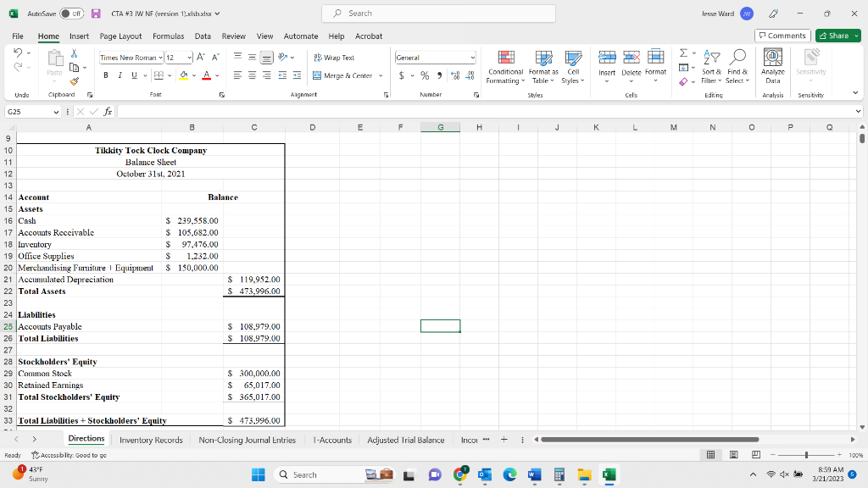
Task: Open the Format as Table gallery
Action: click(x=542, y=68)
